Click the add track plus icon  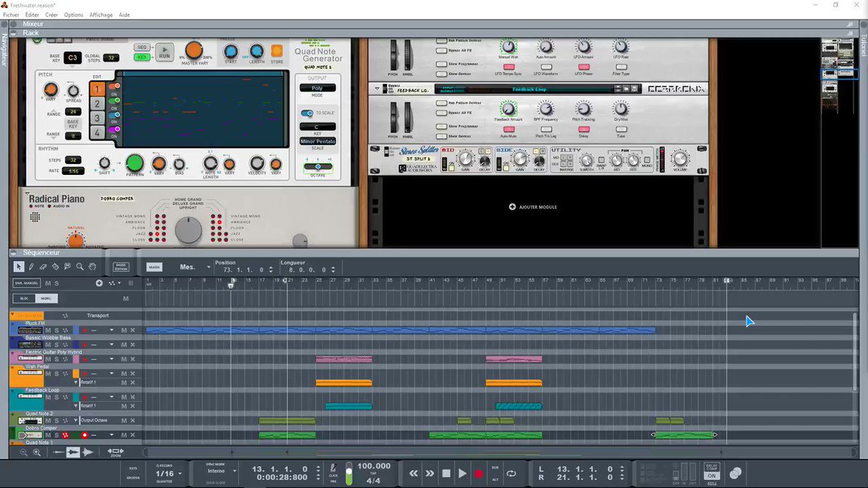coord(99,283)
